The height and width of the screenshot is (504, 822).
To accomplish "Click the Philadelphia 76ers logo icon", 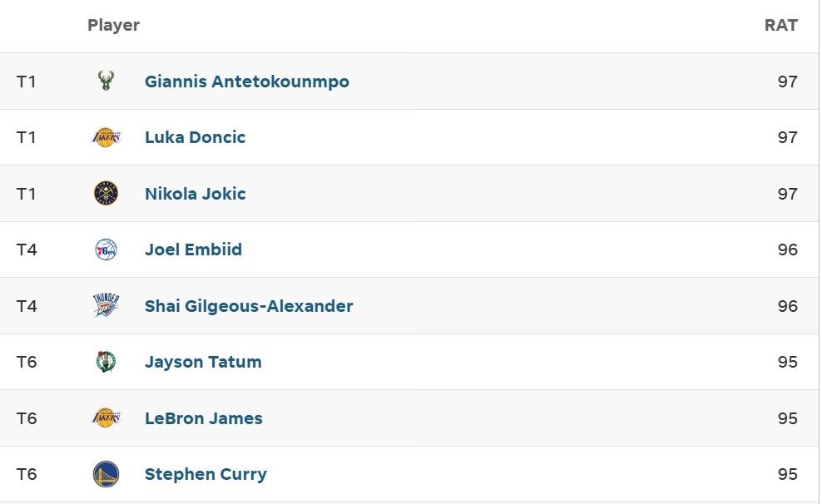I will click(x=106, y=250).
